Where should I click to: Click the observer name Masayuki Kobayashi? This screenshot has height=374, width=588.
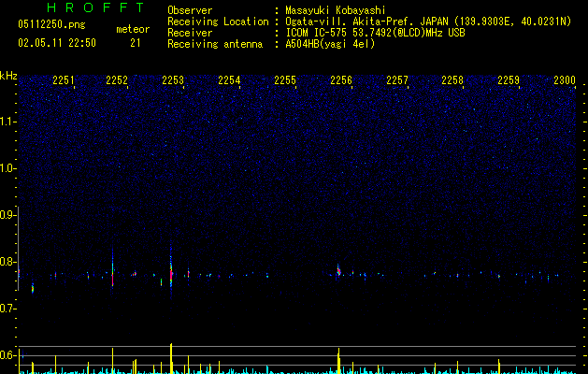[x=336, y=10]
